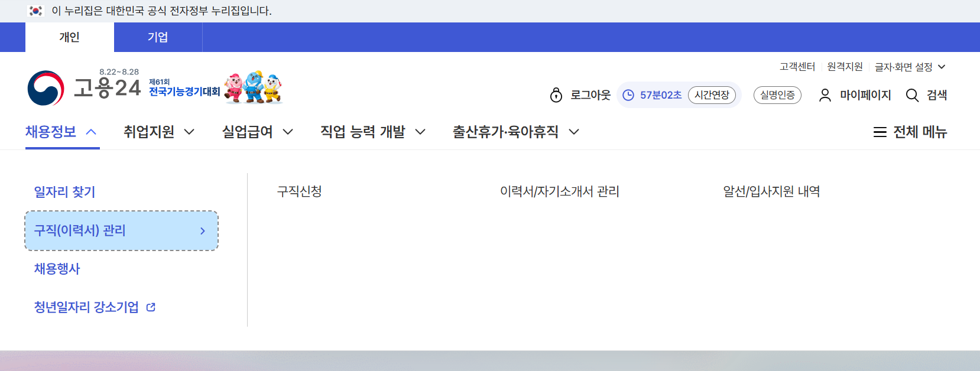Click external link icon beside 청년일자리 강소기업

point(151,307)
